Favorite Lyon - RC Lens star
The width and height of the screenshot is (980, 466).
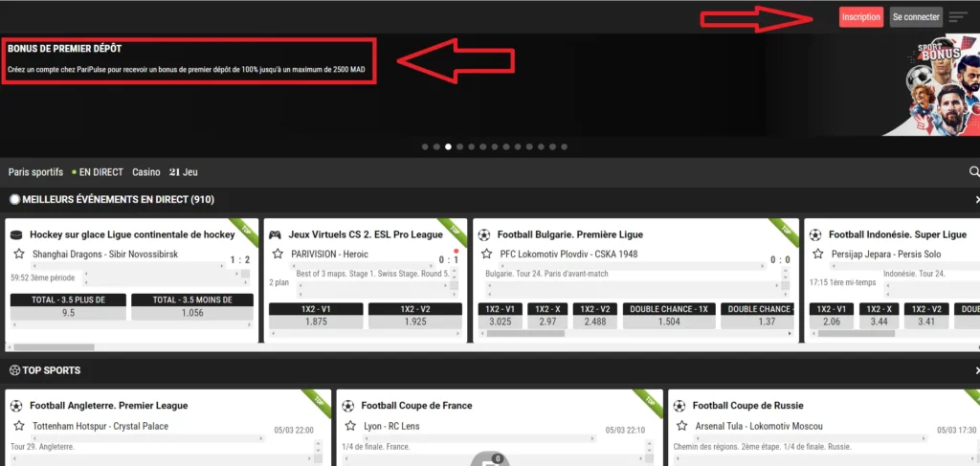point(350,426)
